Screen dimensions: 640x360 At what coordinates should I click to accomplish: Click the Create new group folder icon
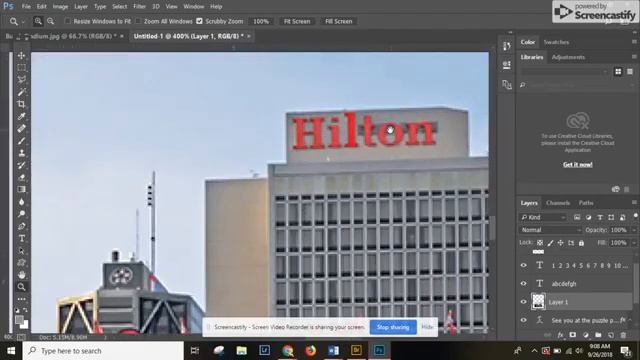tap(598, 335)
